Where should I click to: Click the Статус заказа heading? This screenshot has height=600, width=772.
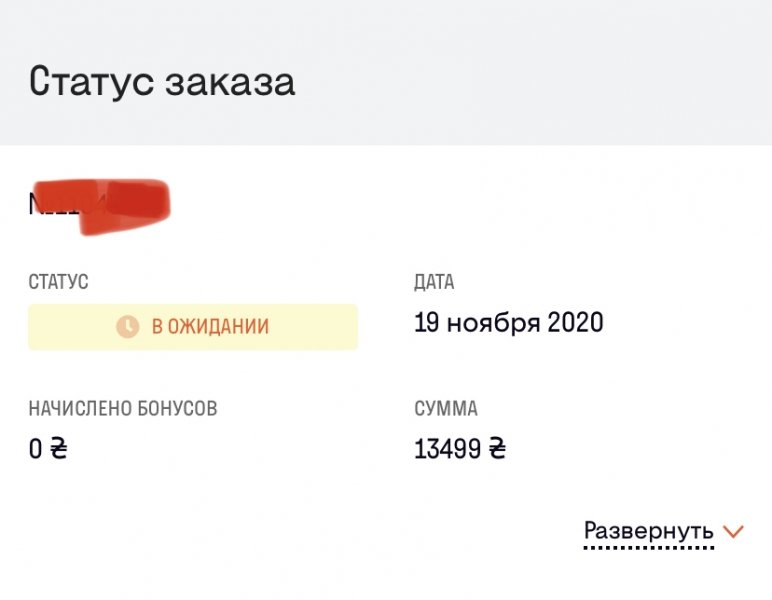[162, 81]
